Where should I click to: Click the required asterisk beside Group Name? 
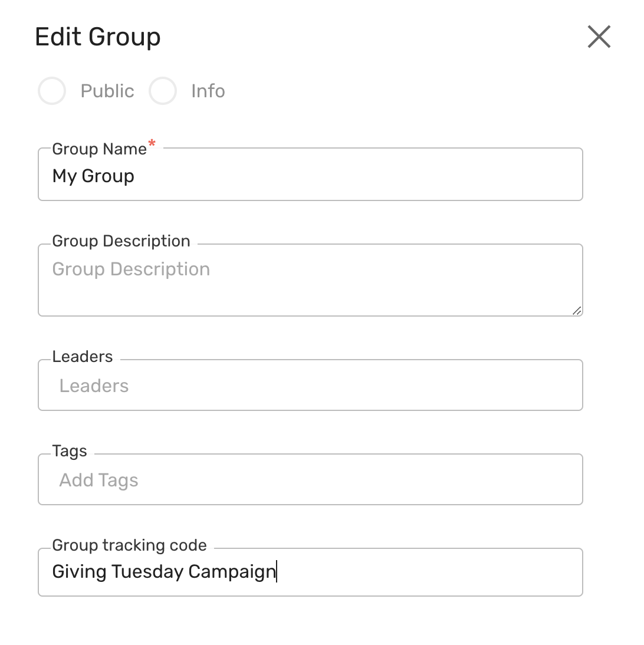pyautogui.click(x=152, y=143)
